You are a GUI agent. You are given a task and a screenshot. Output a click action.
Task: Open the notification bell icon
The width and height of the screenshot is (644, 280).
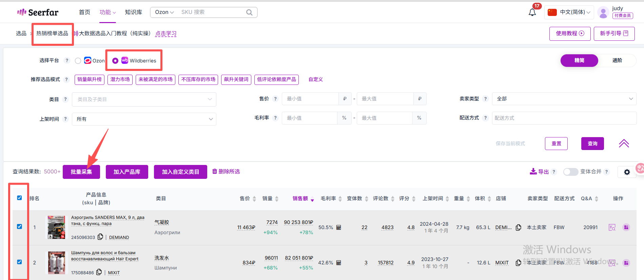pos(532,13)
